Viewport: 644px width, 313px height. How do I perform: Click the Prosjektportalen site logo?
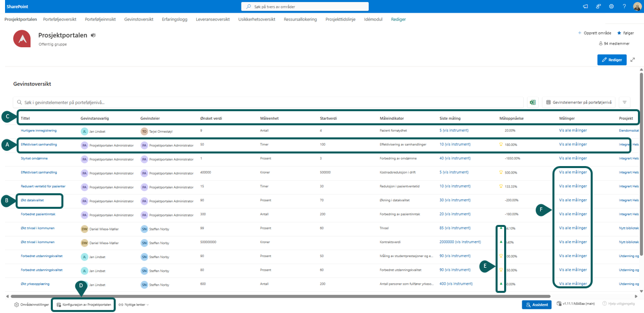(x=22, y=39)
